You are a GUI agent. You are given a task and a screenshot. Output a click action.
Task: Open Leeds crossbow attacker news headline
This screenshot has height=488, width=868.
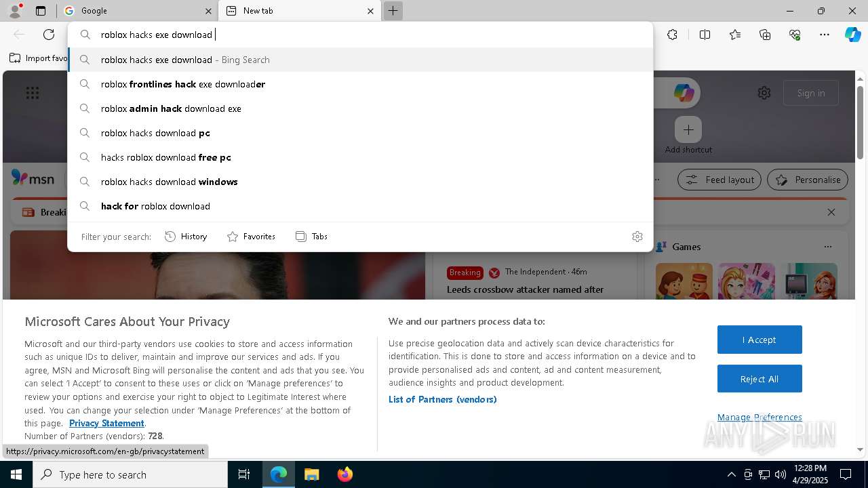(x=526, y=289)
